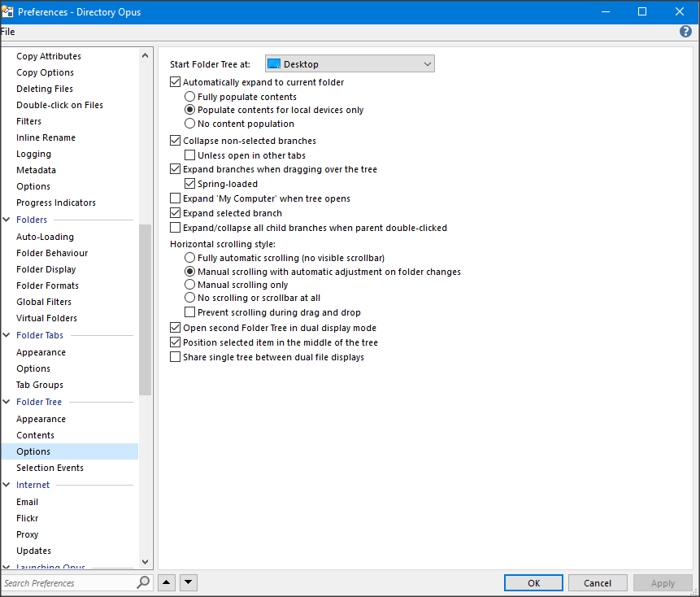The height and width of the screenshot is (597, 700).
Task: Open the Metadata page
Action: pyautogui.click(x=36, y=170)
